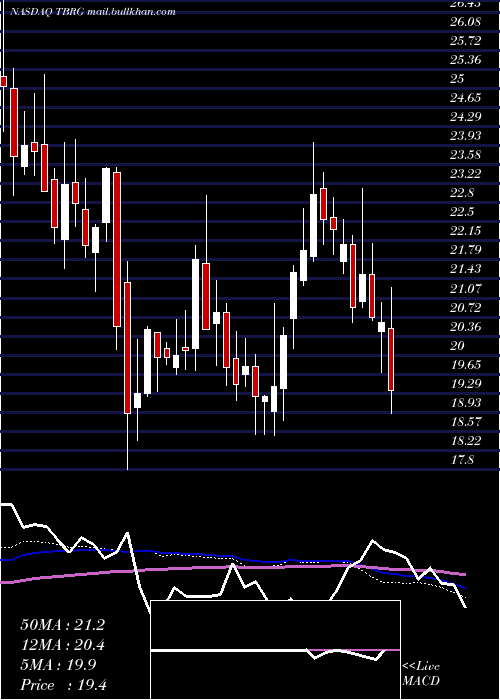
Task: Select the 12MA : 20.4 readout
Action: click(x=62, y=645)
